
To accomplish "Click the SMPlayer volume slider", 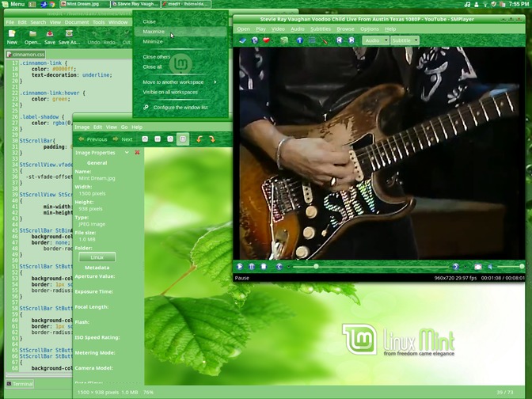I will [x=511, y=267].
